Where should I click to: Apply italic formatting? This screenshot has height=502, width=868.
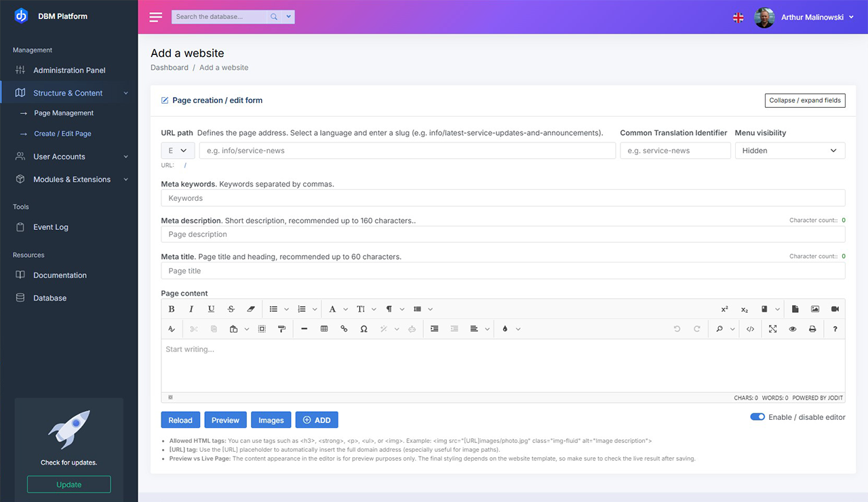pos(191,309)
